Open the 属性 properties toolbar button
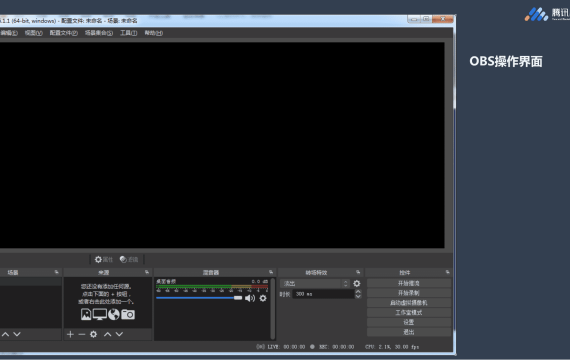 (x=104, y=259)
